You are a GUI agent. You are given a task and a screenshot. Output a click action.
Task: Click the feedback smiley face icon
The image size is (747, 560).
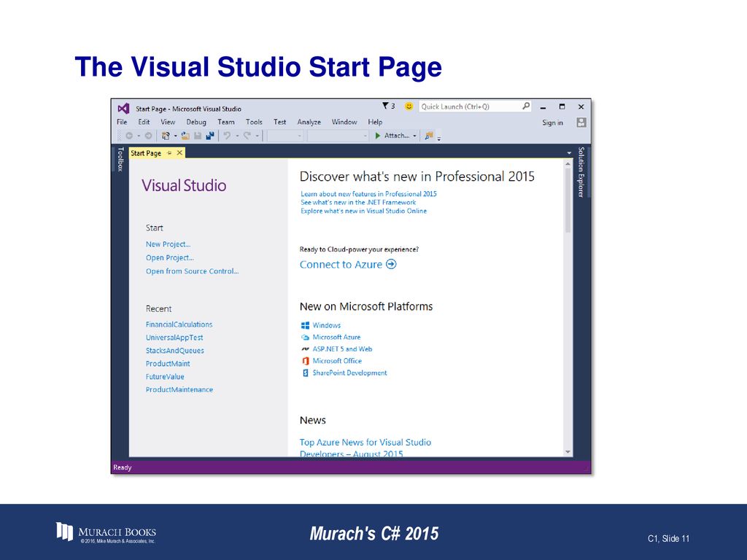(x=409, y=106)
